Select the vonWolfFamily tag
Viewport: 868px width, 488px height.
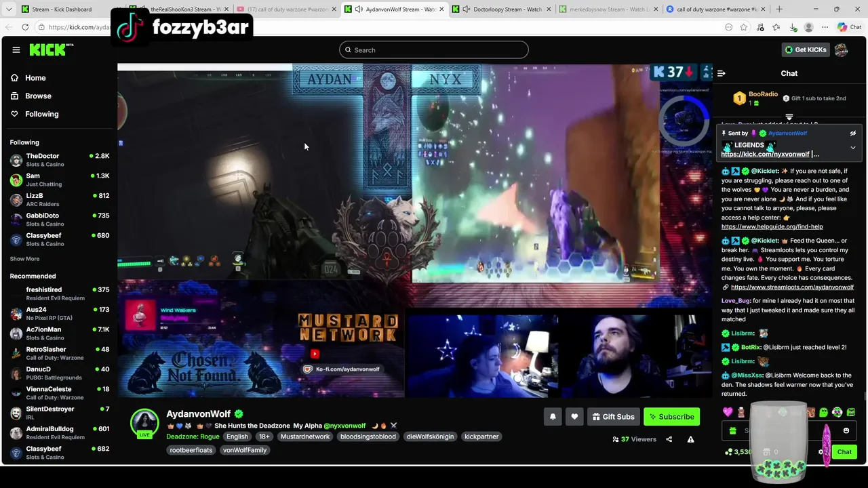245,450
